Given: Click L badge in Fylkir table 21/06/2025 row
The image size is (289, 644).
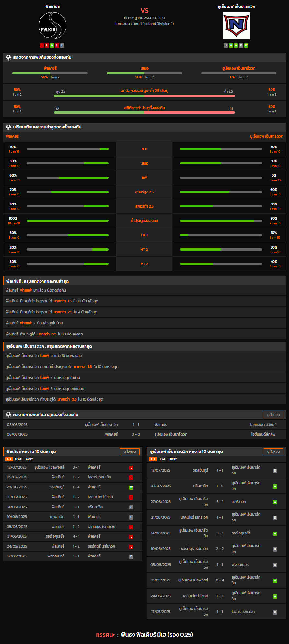Looking at the screenshot, I should pos(131,497).
